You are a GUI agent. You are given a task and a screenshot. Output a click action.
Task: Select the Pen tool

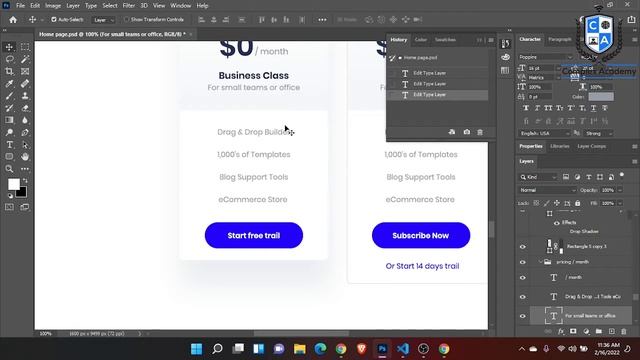click(25, 132)
